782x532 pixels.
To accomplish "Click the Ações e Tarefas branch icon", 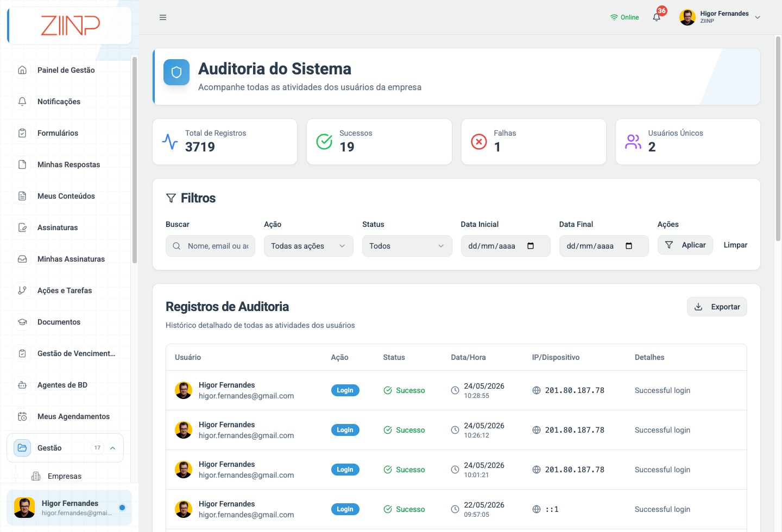I will click(x=22, y=290).
